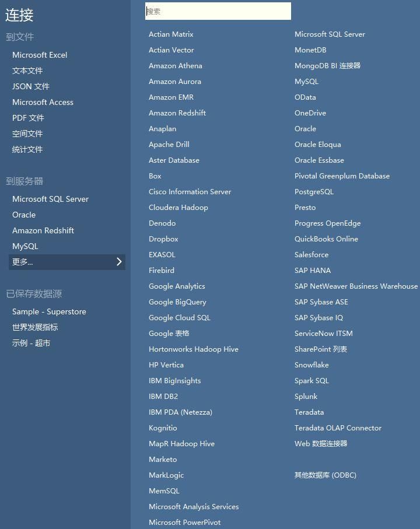Select Actian Matrix connector
Image resolution: width=420 pixels, height=529 pixels.
click(171, 34)
